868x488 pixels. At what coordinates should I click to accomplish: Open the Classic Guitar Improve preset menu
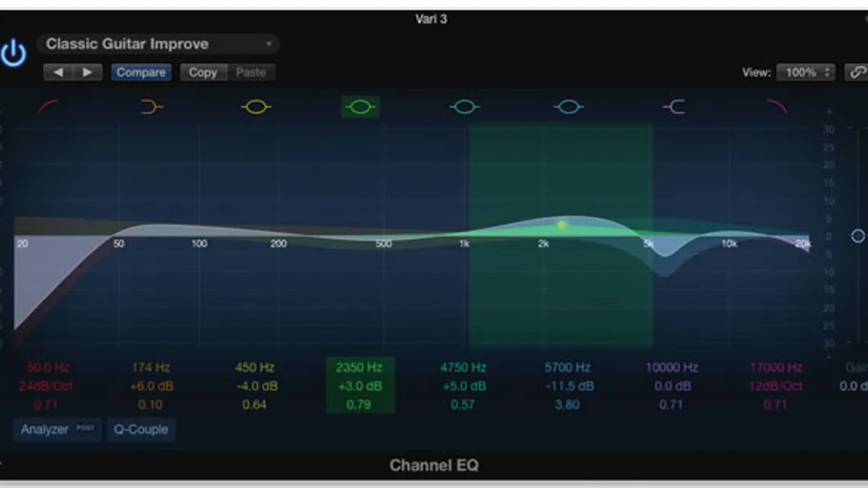[158, 44]
